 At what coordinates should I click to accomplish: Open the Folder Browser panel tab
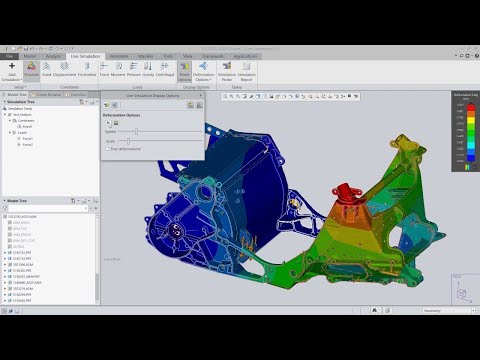(46, 95)
